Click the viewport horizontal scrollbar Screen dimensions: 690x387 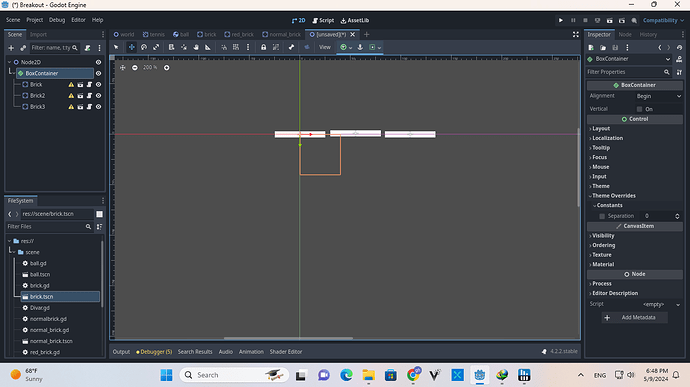point(288,338)
